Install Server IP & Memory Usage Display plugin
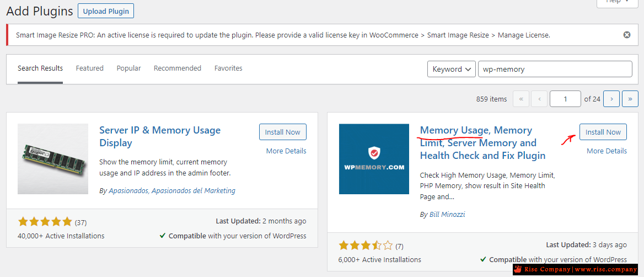 click(282, 132)
